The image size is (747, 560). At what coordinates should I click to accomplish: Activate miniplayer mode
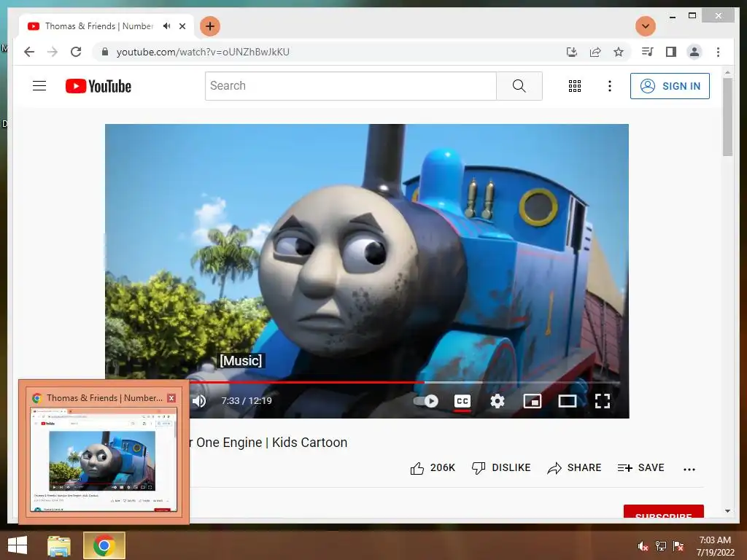point(532,401)
